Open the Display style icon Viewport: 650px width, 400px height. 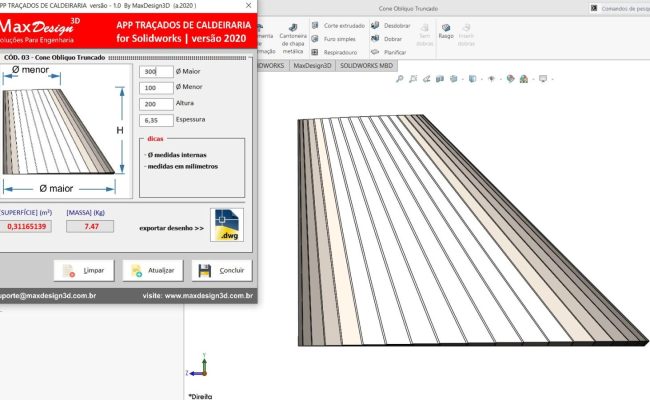click(472, 79)
